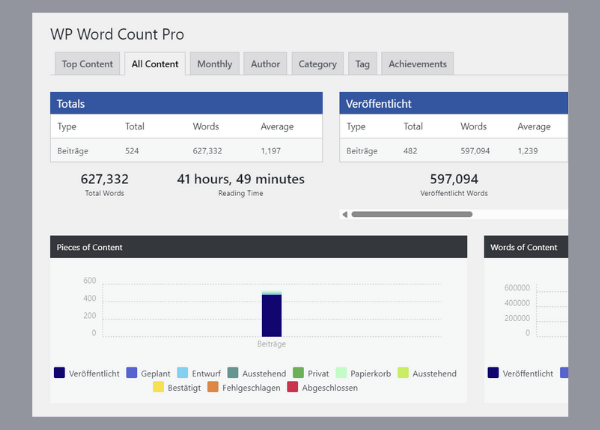Toggle the yellow Bestätigt legend item

(x=158, y=387)
